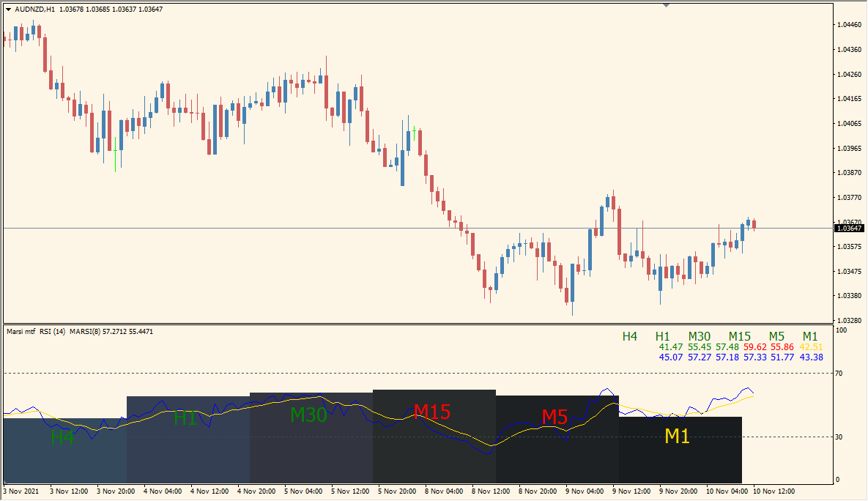Click the black current price tag 1.03647
The width and height of the screenshot is (868, 501).
click(x=849, y=228)
